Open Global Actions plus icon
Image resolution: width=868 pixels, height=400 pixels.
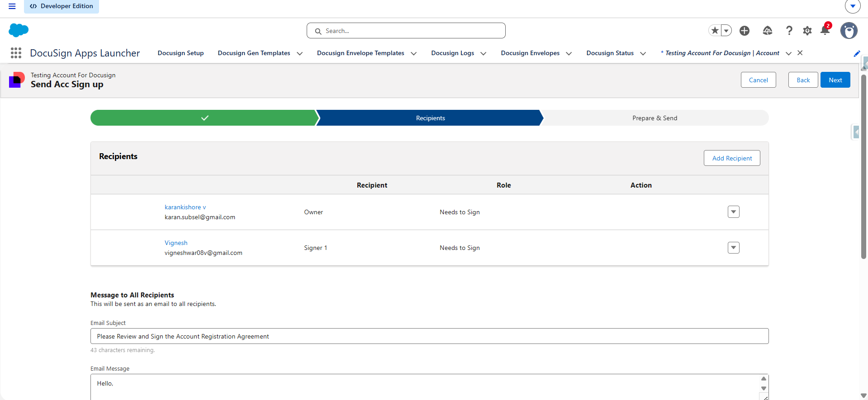(x=745, y=30)
